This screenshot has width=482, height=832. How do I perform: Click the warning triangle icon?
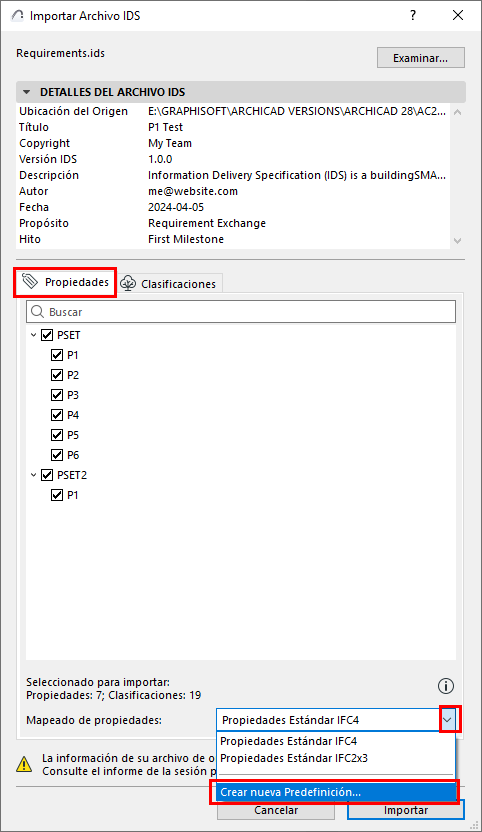tap(24, 764)
